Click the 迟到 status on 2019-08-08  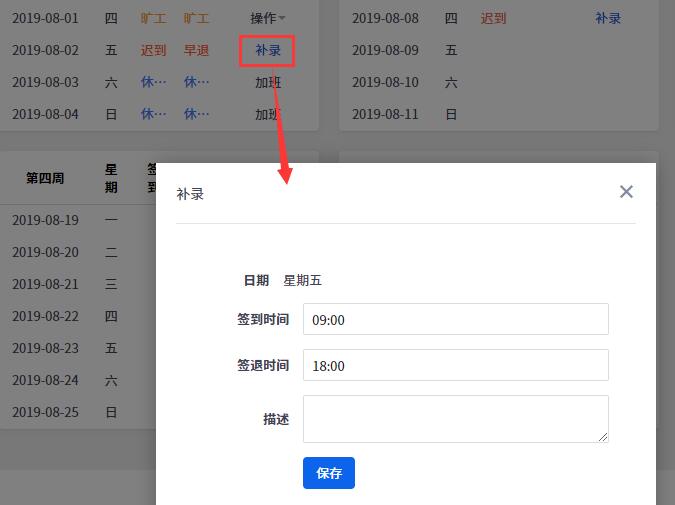pos(493,18)
